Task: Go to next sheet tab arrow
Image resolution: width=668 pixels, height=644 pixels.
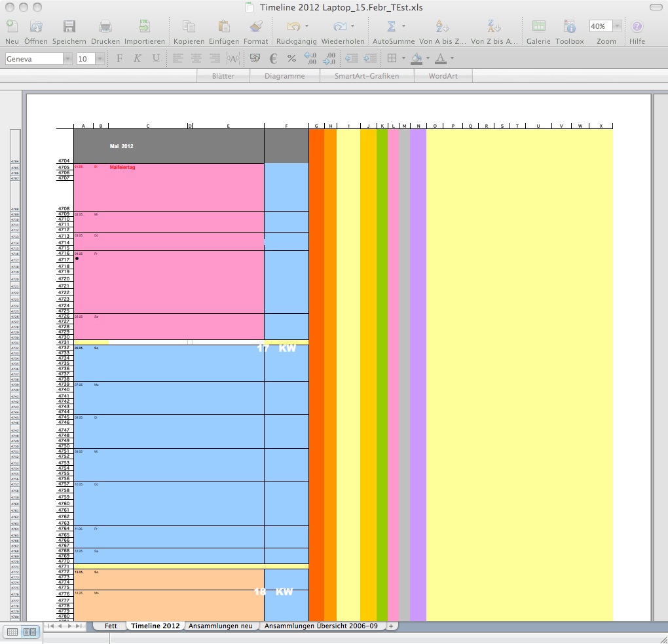Action: [x=69, y=626]
